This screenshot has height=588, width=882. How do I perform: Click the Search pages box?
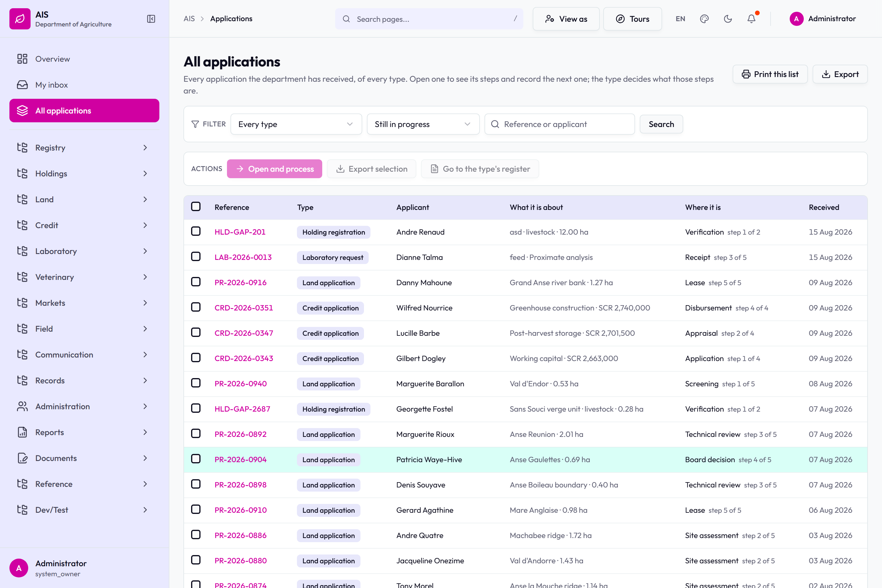click(x=429, y=19)
